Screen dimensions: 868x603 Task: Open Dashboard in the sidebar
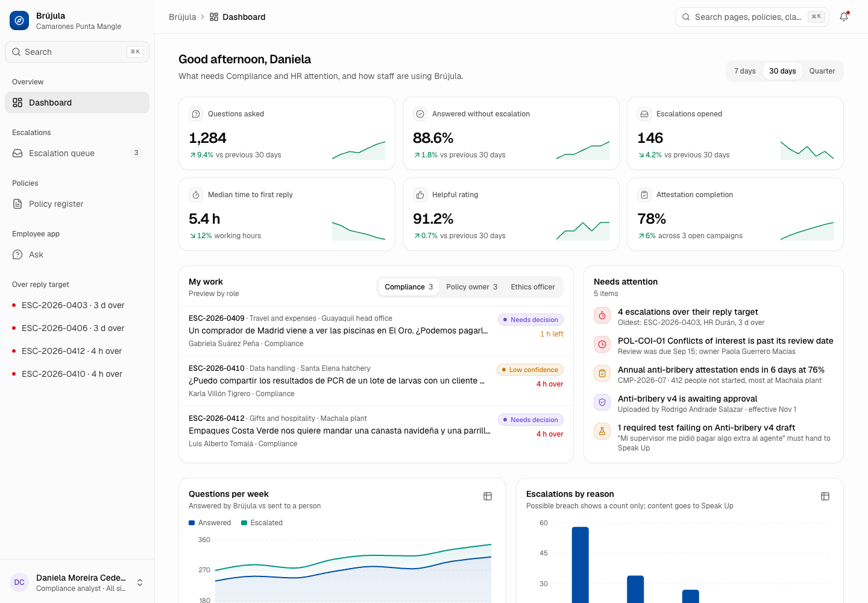(77, 103)
